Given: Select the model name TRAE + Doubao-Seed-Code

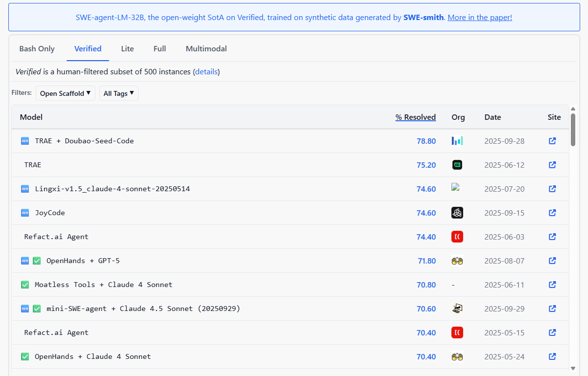Looking at the screenshot, I should 84,141.
